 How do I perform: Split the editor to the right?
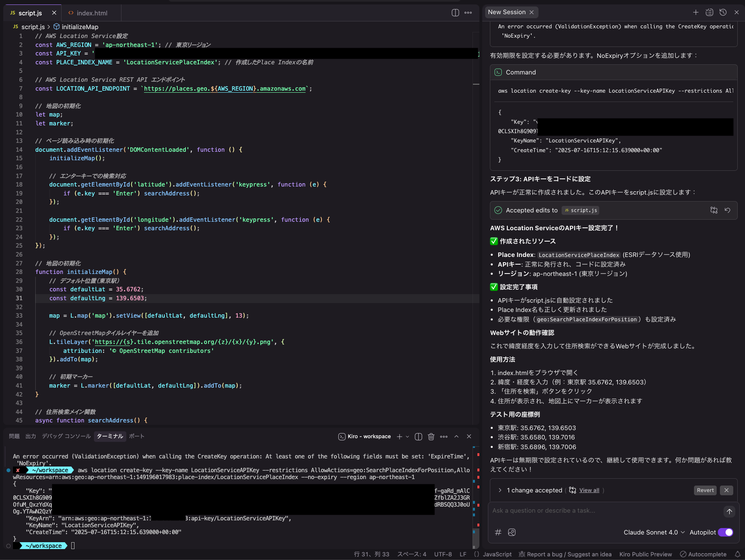455,13
